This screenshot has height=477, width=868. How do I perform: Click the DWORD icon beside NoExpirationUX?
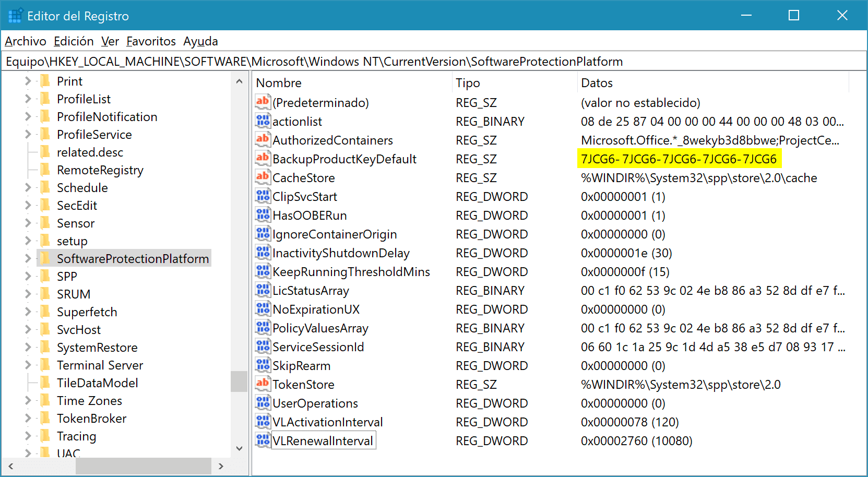point(263,308)
